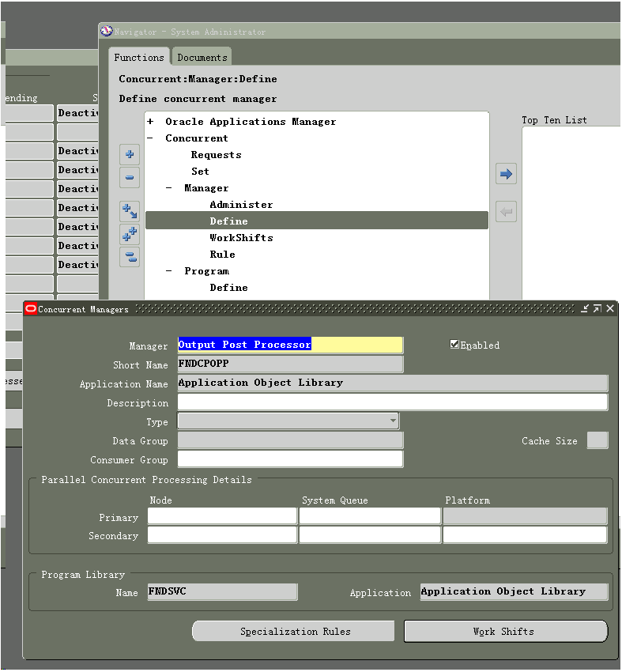
Task: Click the Primary System Queue field
Action: point(370,516)
